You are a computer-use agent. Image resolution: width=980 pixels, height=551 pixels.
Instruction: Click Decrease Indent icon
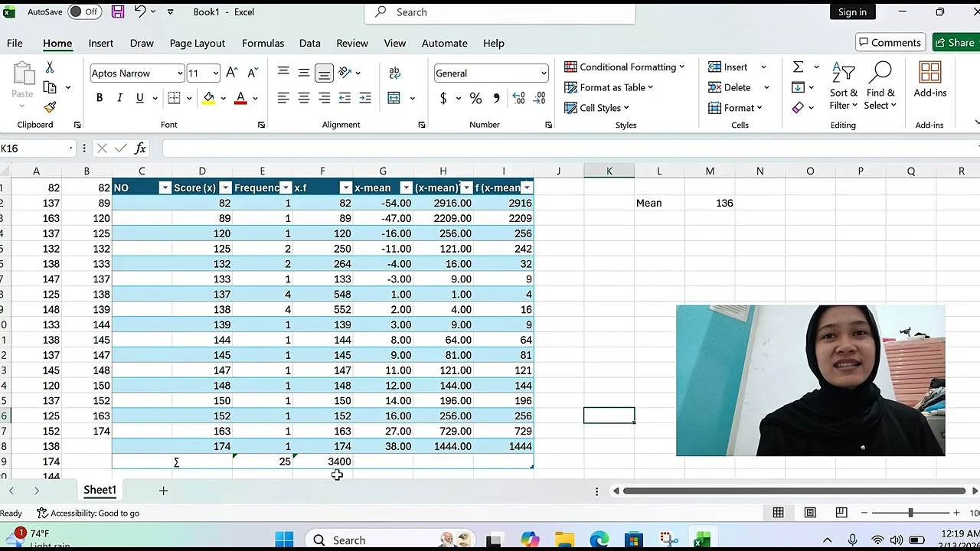(x=345, y=98)
